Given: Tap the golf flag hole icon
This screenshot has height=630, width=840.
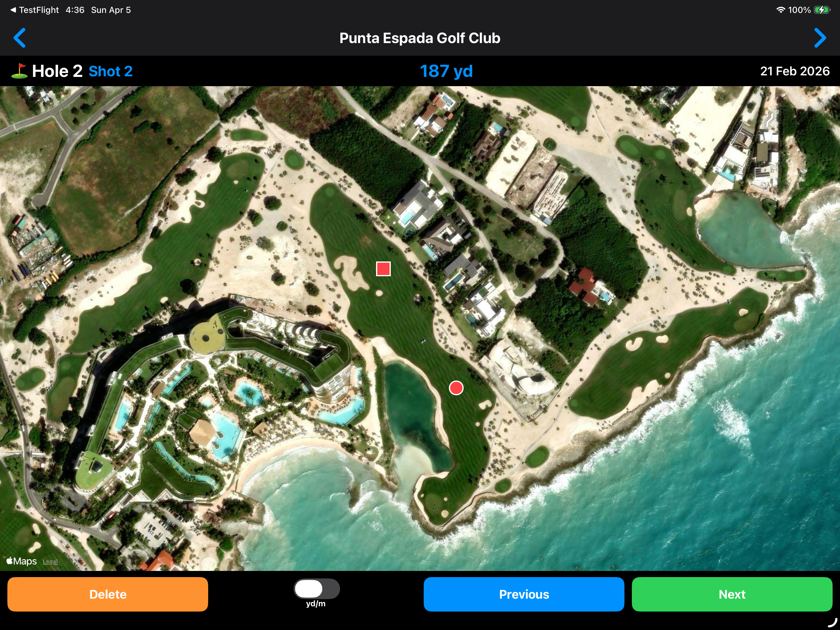Looking at the screenshot, I should pos(19,71).
